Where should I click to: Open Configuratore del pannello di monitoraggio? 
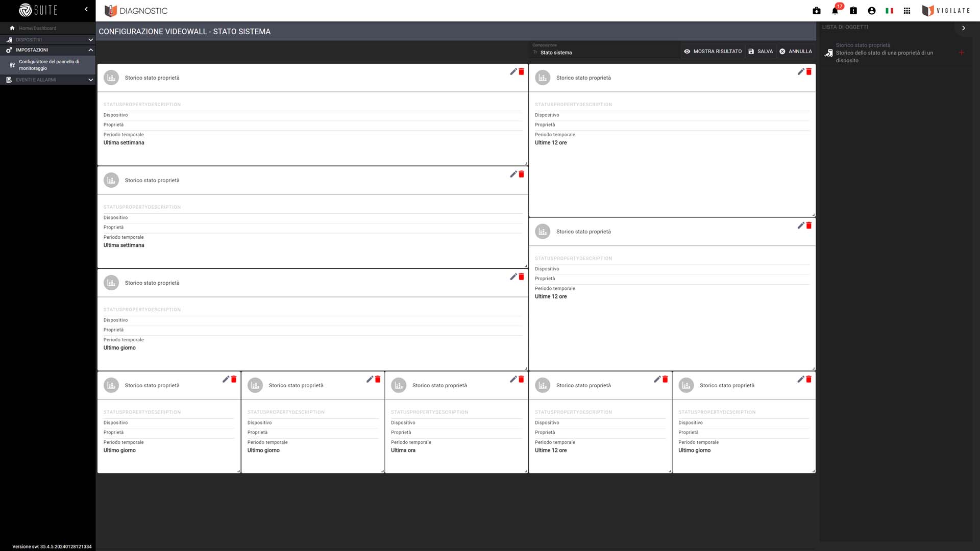coord(48,65)
